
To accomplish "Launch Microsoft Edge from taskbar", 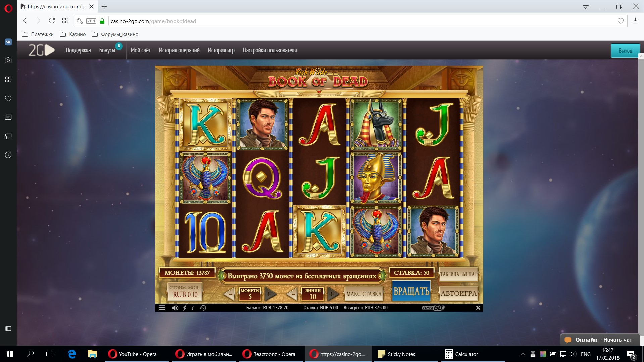I will click(x=71, y=354).
